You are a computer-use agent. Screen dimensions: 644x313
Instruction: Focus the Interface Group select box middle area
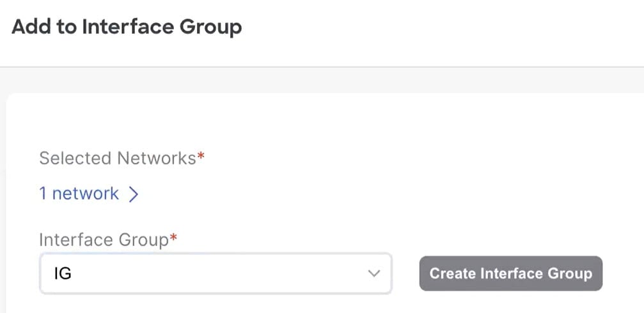[x=216, y=273]
